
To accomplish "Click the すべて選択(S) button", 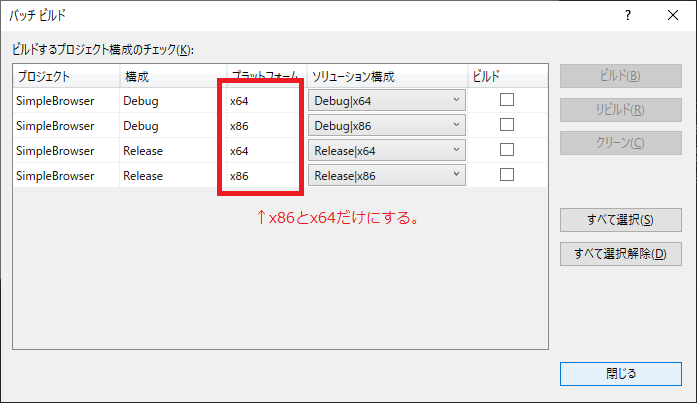I will pos(621,220).
